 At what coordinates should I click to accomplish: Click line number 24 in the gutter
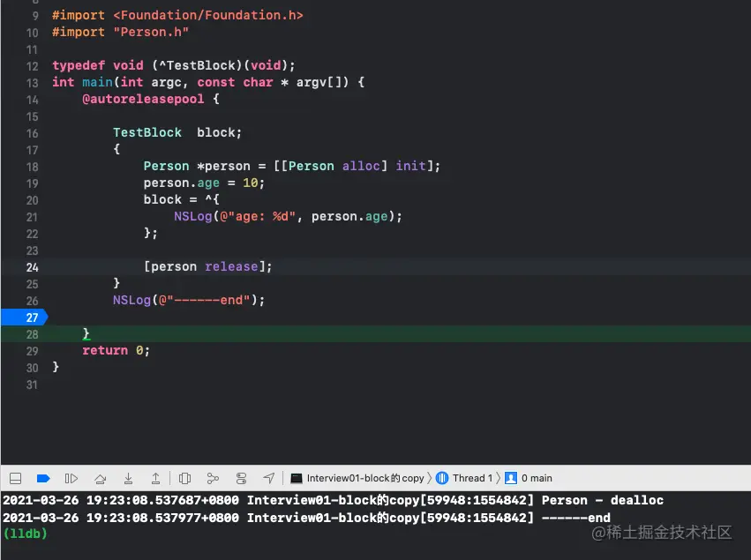[x=32, y=267]
